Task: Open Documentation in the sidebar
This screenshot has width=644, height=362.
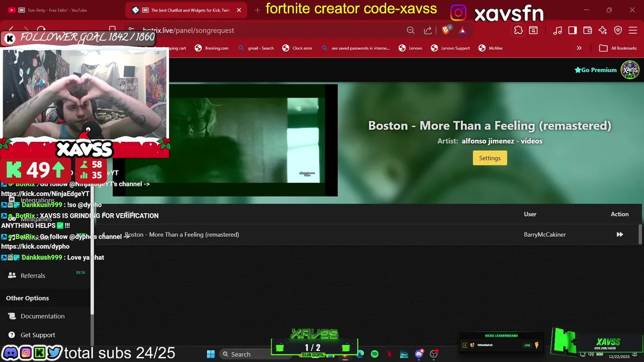Action: [x=42, y=316]
